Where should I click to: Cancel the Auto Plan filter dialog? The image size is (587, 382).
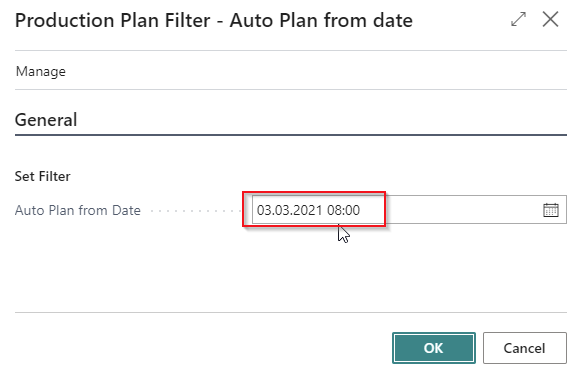[524, 348]
